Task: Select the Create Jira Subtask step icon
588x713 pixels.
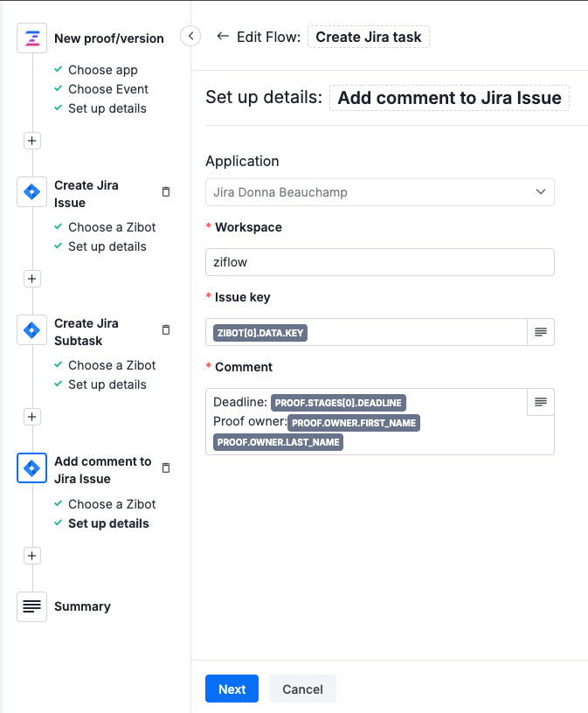Action: [31, 331]
